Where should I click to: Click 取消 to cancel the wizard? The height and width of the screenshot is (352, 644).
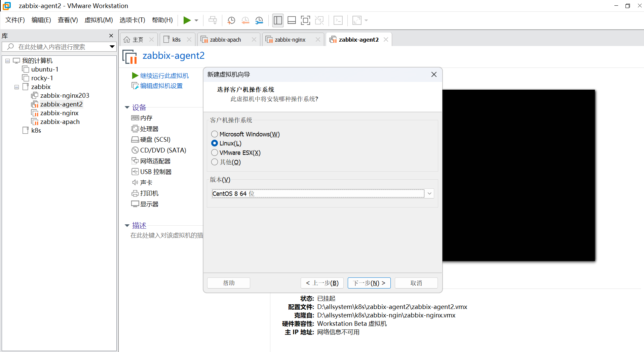(x=416, y=283)
